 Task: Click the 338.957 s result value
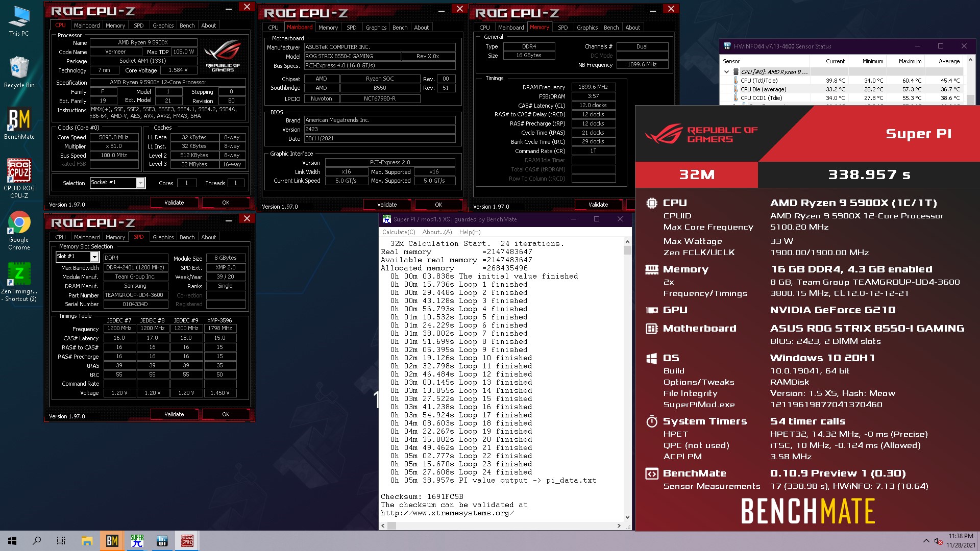tap(869, 175)
